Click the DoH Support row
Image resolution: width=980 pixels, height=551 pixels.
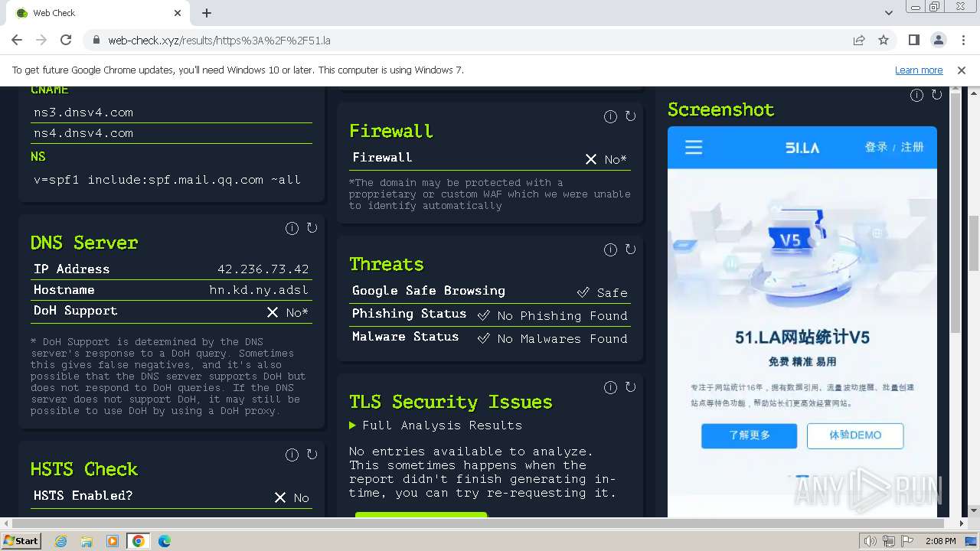click(171, 311)
